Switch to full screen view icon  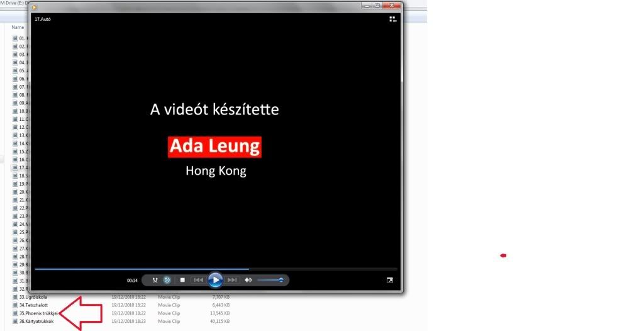click(x=390, y=281)
